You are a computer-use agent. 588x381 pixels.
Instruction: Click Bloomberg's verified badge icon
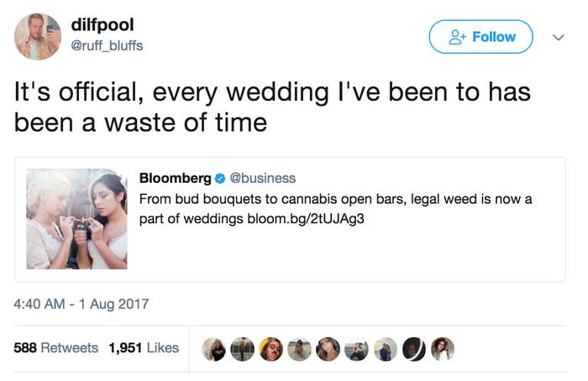(220, 179)
